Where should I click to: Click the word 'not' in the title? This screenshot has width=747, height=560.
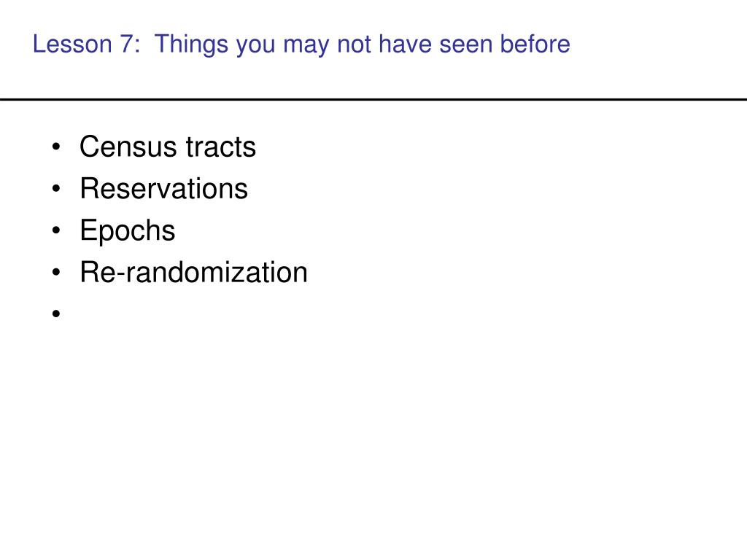point(355,44)
